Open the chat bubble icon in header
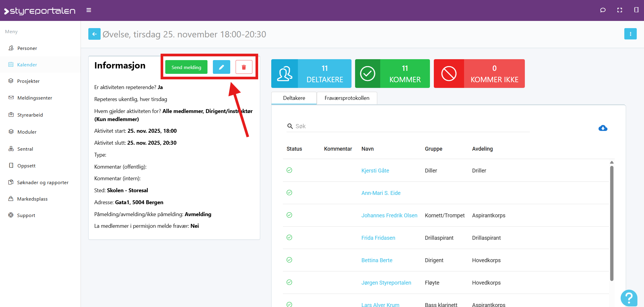This screenshot has height=307, width=644. click(603, 10)
